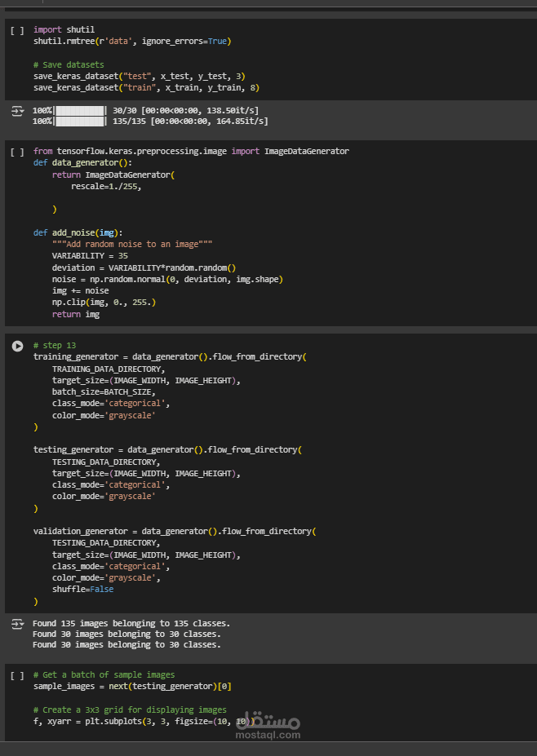Toggle the progress bar output icon

point(17,110)
